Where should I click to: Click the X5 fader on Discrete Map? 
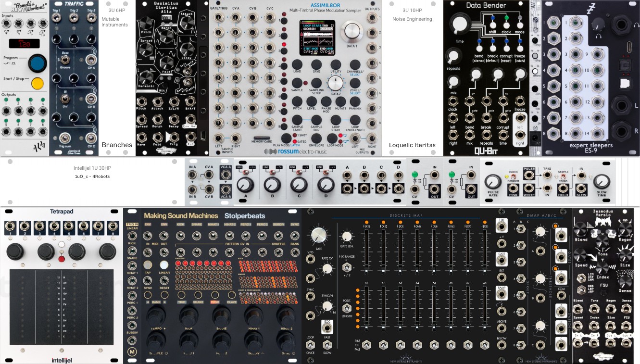pyautogui.click(x=434, y=310)
